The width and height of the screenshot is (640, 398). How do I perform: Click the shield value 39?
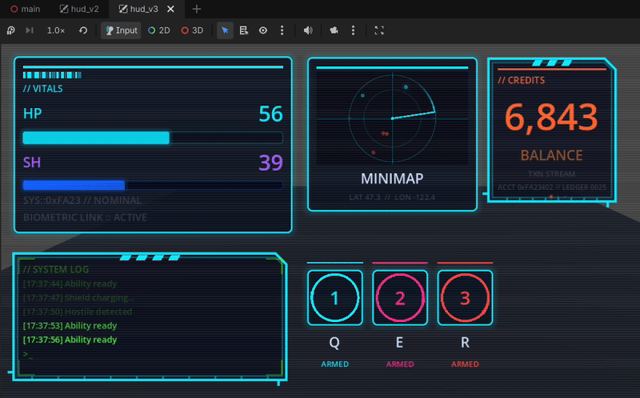pos(271,163)
